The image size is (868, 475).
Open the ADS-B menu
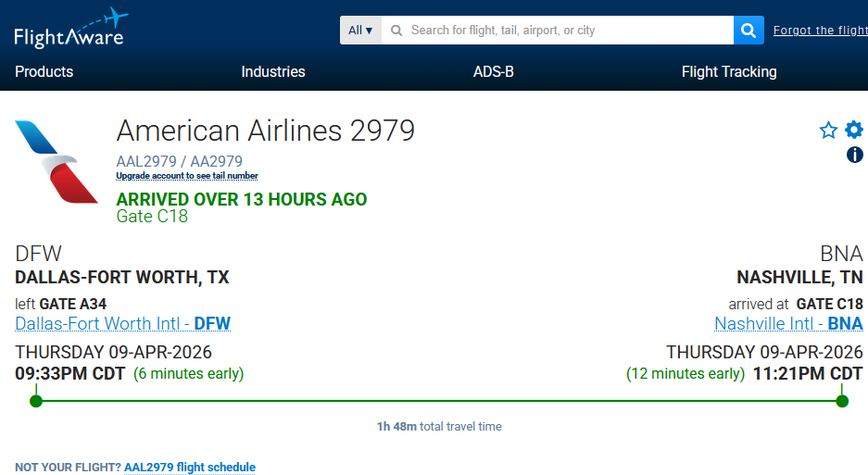494,71
